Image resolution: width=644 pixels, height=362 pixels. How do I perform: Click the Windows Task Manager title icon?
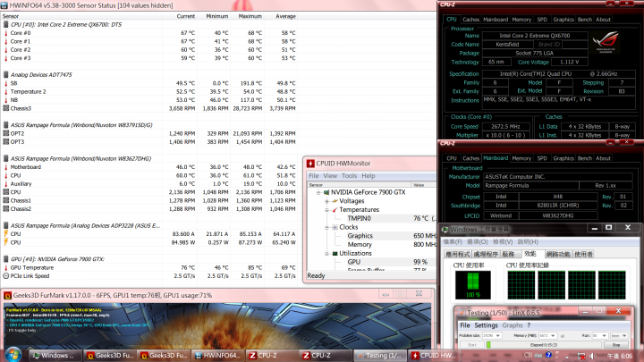click(x=445, y=230)
